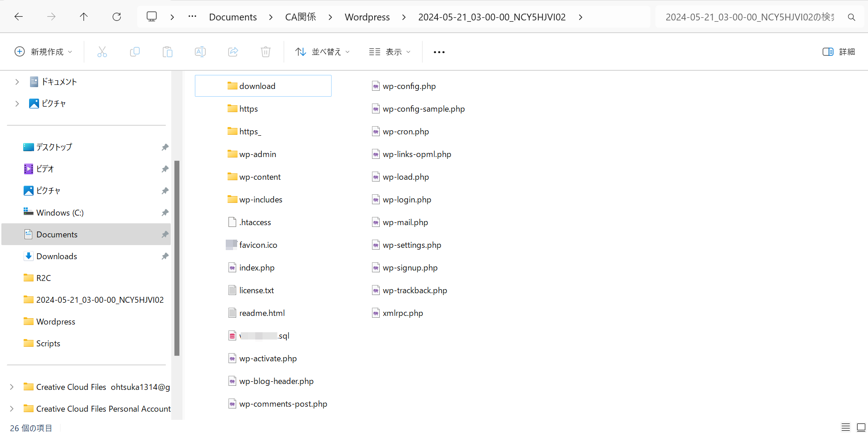The height and width of the screenshot is (433, 868).
Task: Click the Delete icon in the toolbar
Action: click(x=265, y=52)
